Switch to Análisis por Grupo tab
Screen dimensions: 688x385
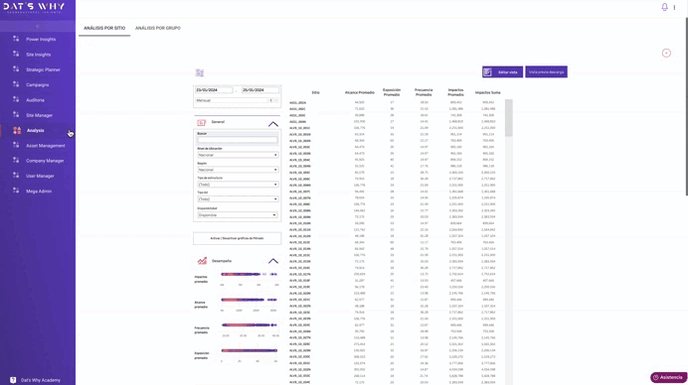[x=158, y=28]
